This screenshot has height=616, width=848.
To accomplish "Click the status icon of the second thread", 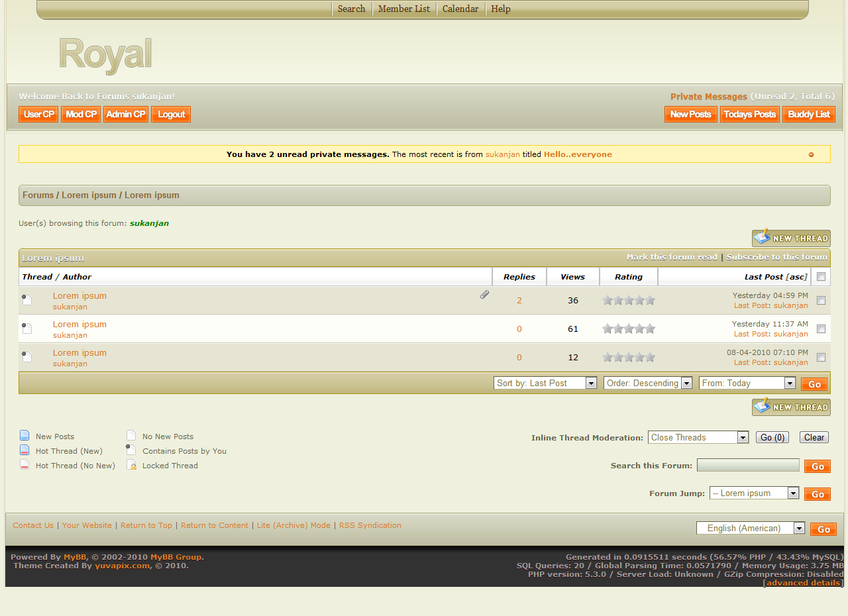I will [x=26, y=329].
